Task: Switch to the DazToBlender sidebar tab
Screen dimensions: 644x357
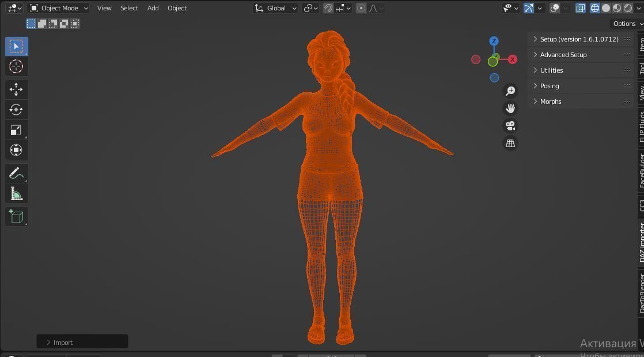Action: [641, 293]
